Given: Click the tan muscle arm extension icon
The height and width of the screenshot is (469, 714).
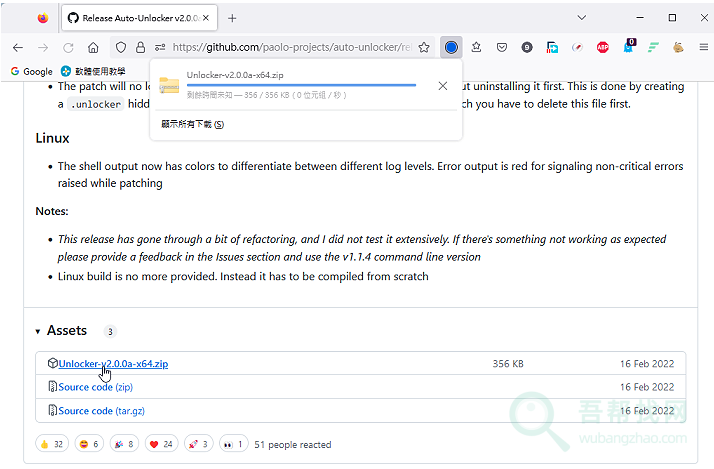Looking at the screenshot, I should coord(678,47).
